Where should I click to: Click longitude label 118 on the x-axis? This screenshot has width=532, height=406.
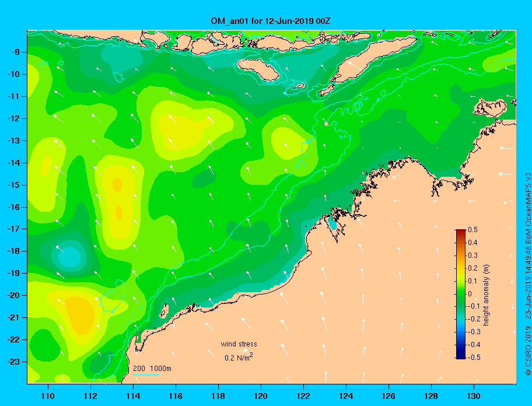pos(218,396)
